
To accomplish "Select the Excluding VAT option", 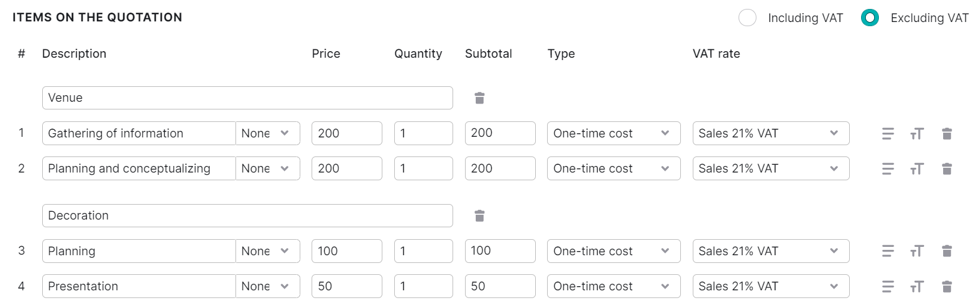I will 870,18.
